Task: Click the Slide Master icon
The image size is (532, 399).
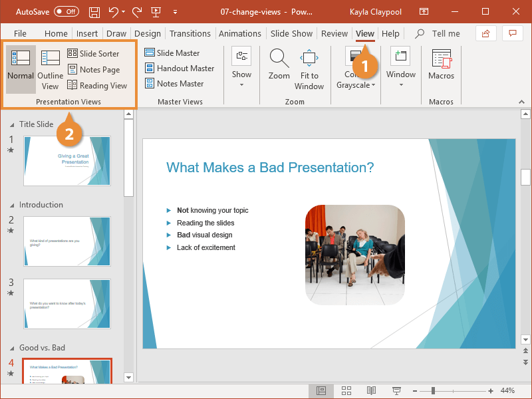Action: tap(152, 53)
